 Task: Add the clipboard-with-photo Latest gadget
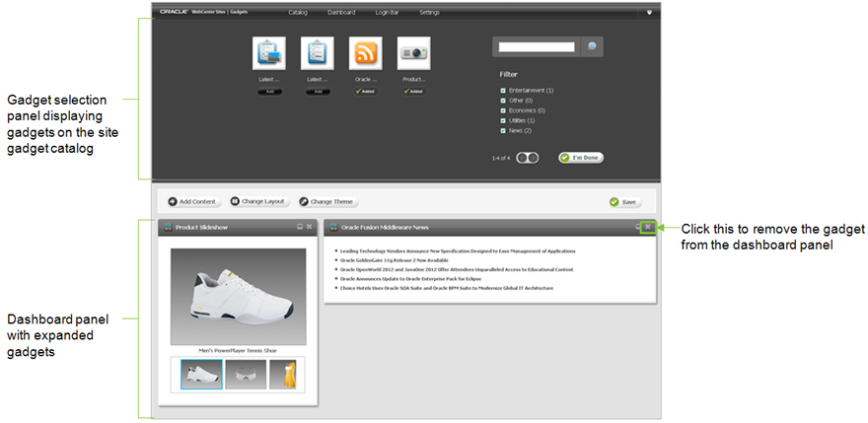pos(269,92)
